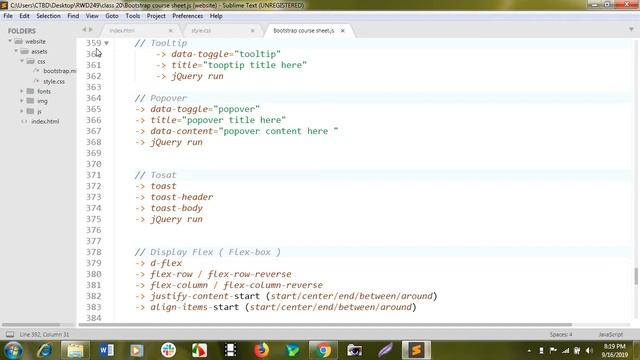Open bootstrap.min file in sidebar
The height and width of the screenshot is (360, 640).
(x=59, y=71)
